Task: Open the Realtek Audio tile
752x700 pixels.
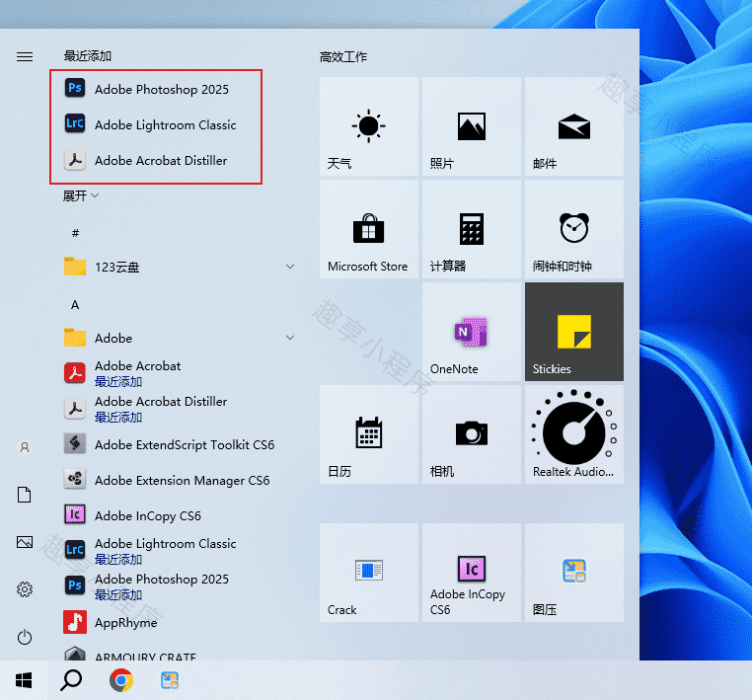Action: pos(574,434)
